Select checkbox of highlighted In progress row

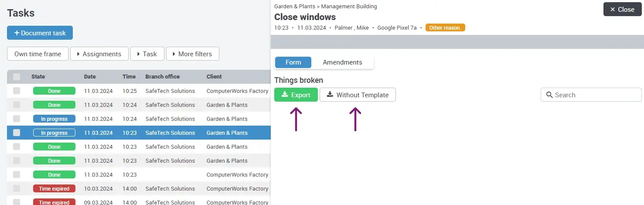(17, 133)
